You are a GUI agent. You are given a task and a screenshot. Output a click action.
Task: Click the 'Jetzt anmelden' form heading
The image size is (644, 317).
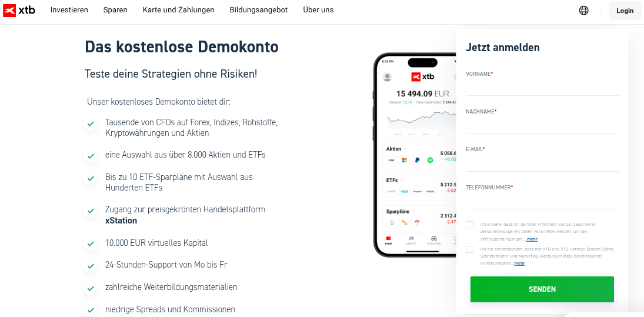tap(503, 47)
